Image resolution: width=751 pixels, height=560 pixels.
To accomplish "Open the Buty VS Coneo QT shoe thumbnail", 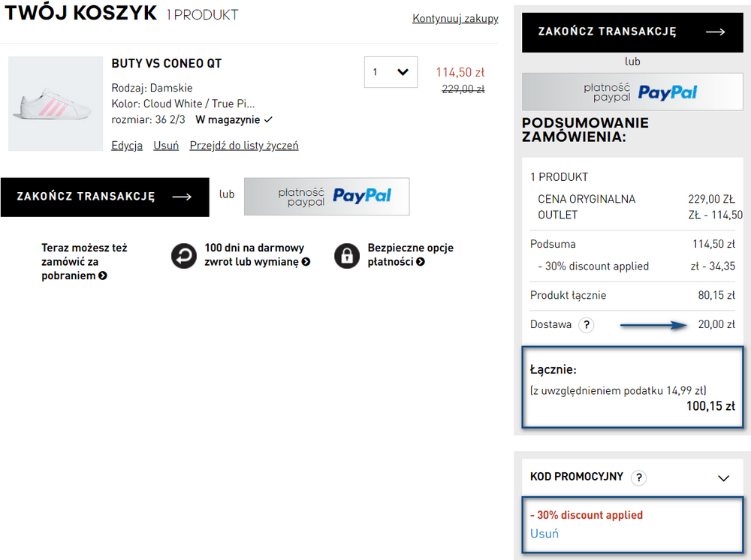I will click(56, 104).
